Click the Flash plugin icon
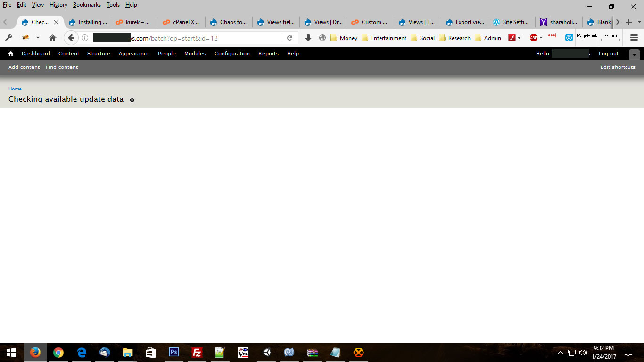 tap(512, 38)
